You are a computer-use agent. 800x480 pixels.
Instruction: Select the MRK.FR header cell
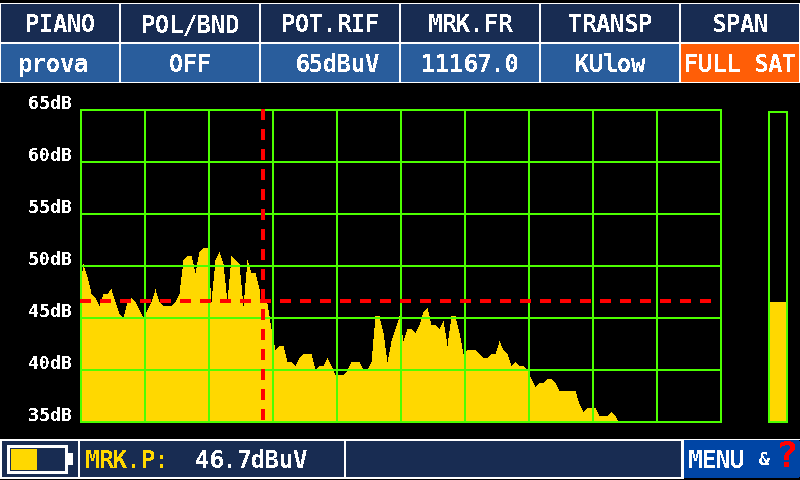tap(470, 23)
